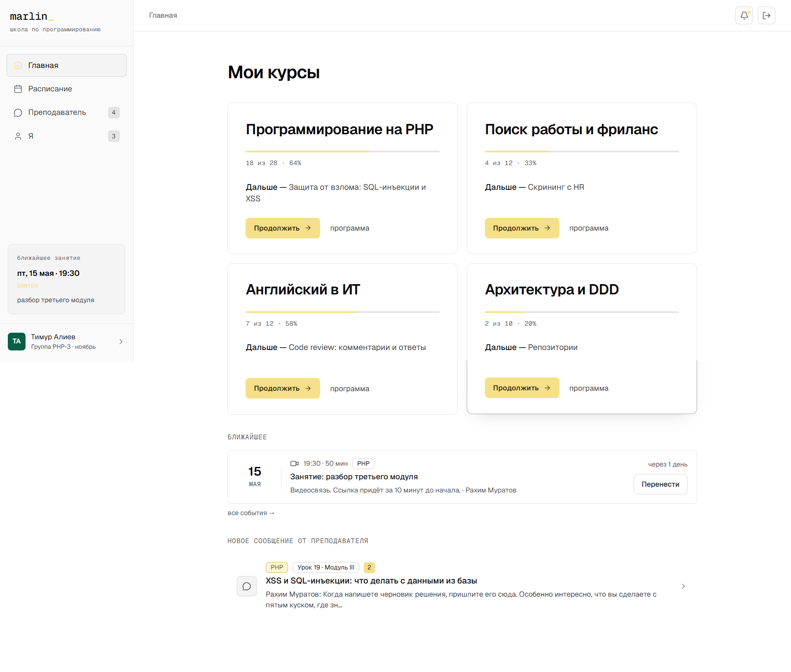Click 'Дальше — Репозитории' text
Screen dimensions: 791x672
point(531,348)
